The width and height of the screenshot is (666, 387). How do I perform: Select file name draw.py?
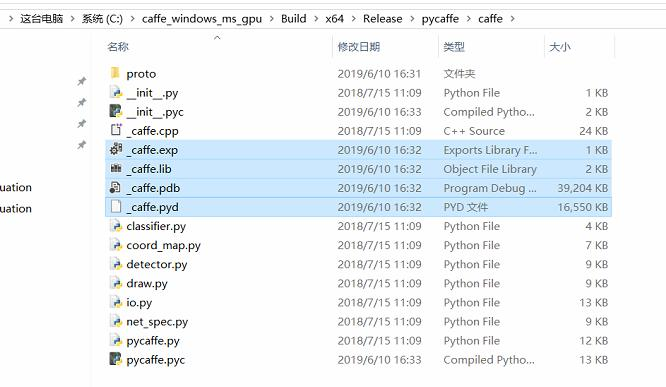(147, 284)
